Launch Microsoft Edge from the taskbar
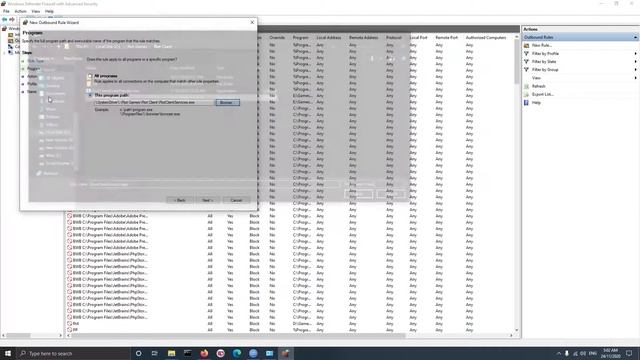This screenshot has height=360, width=640. [237, 353]
